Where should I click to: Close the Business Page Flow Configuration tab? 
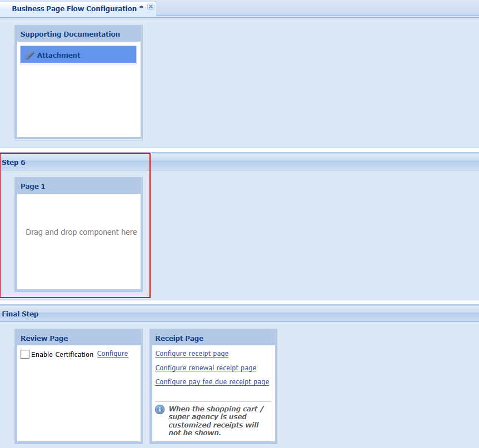pyautogui.click(x=151, y=7)
